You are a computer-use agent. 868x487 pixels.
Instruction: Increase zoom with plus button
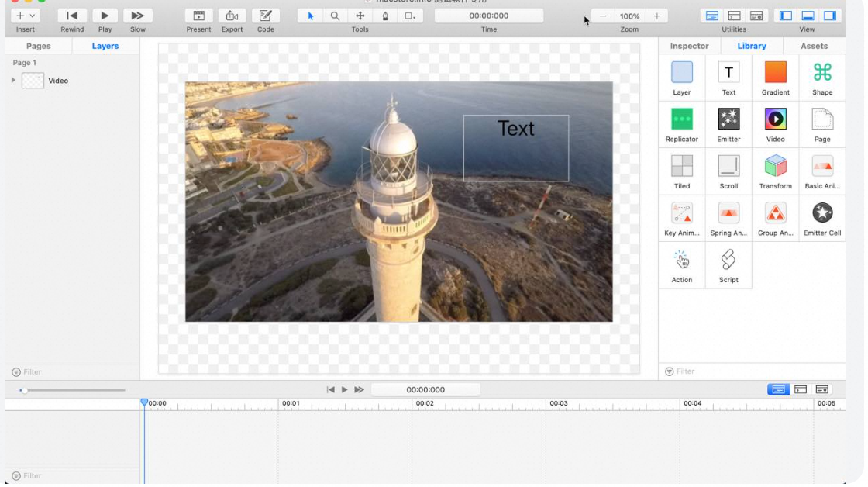pyautogui.click(x=656, y=16)
